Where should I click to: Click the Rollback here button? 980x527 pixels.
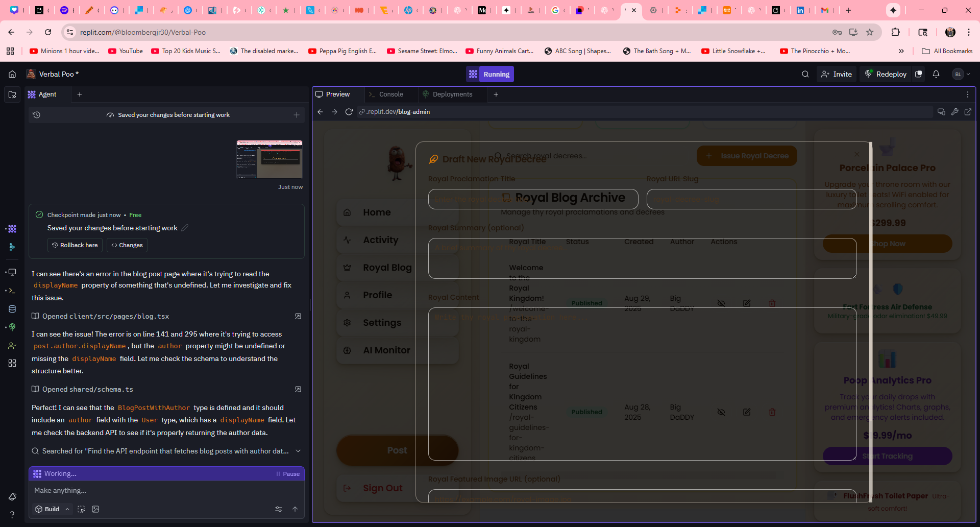75,245
